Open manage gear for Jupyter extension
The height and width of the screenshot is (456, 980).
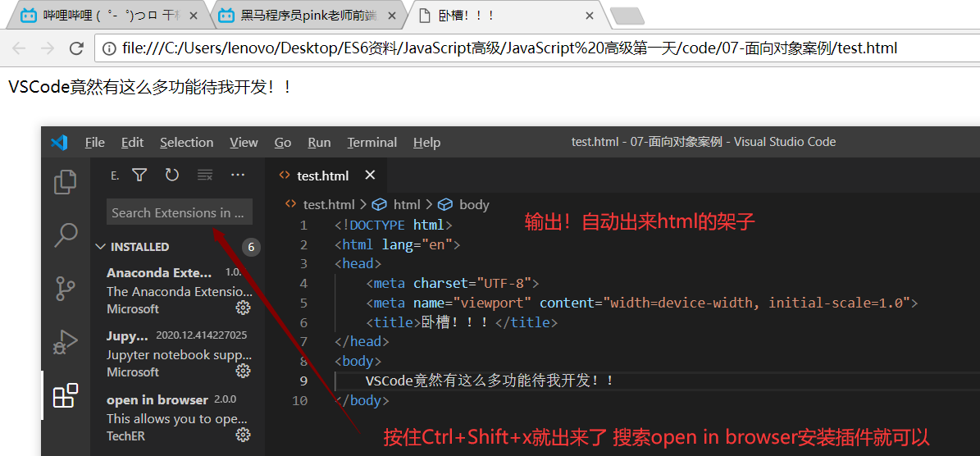click(243, 372)
